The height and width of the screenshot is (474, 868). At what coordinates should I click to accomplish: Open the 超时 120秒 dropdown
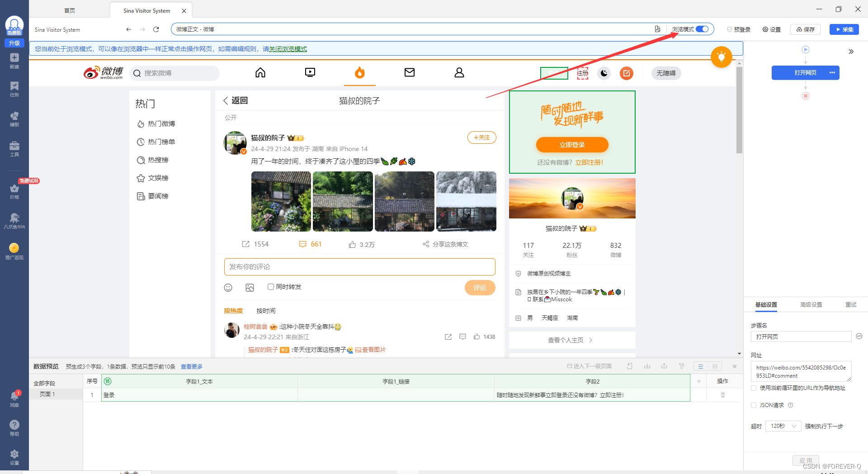783,426
